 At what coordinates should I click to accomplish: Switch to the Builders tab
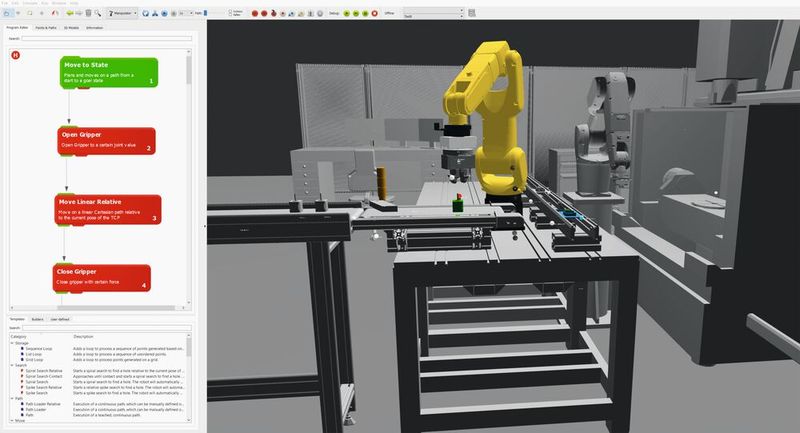tap(38, 319)
